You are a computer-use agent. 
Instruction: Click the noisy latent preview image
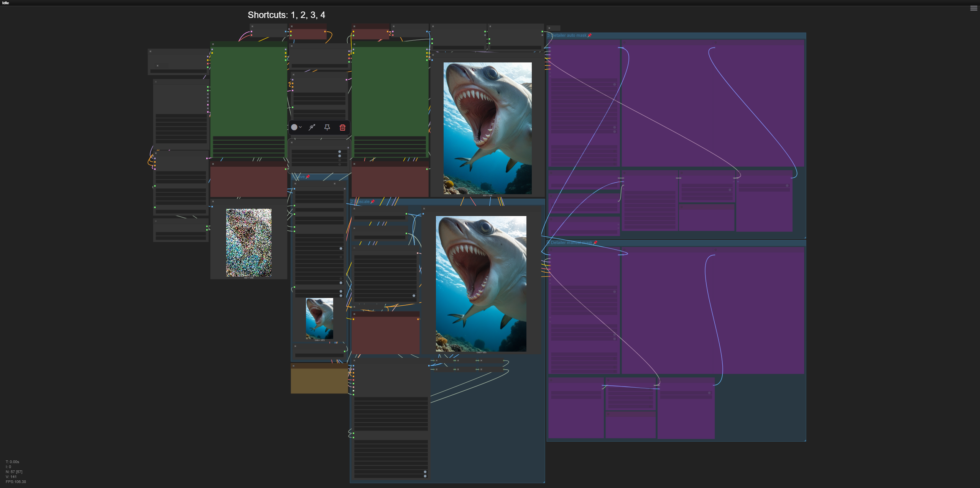pos(248,242)
